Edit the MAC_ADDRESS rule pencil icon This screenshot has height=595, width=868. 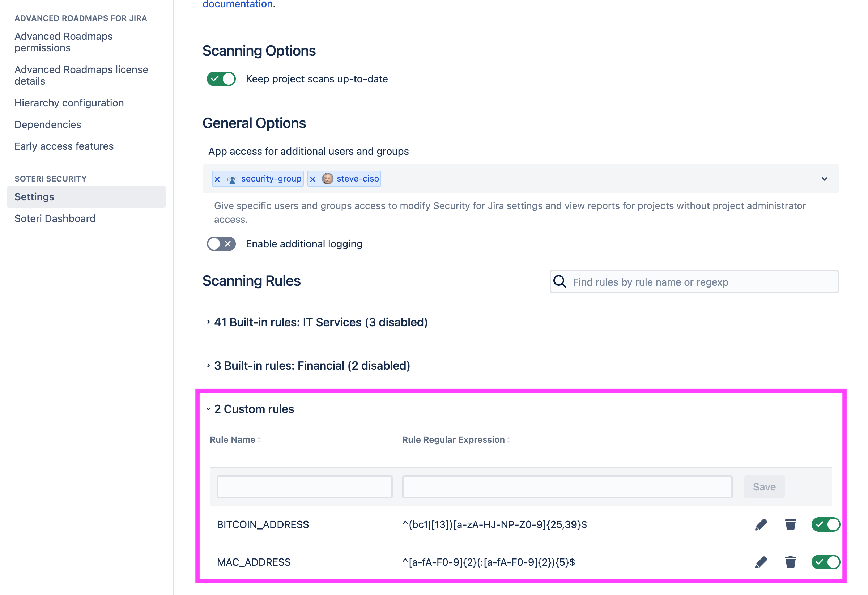tap(761, 562)
